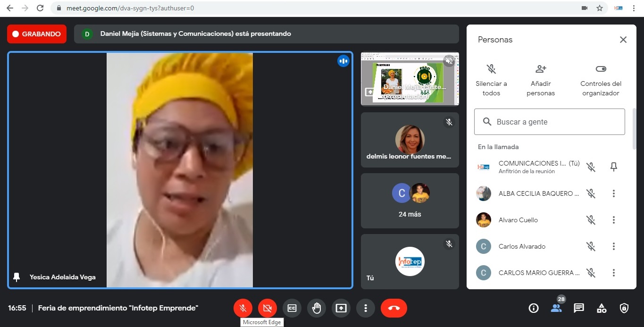This screenshot has width=644, height=327.
Task: Toggle camera off button in bottom bar
Action: pos(268,308)
